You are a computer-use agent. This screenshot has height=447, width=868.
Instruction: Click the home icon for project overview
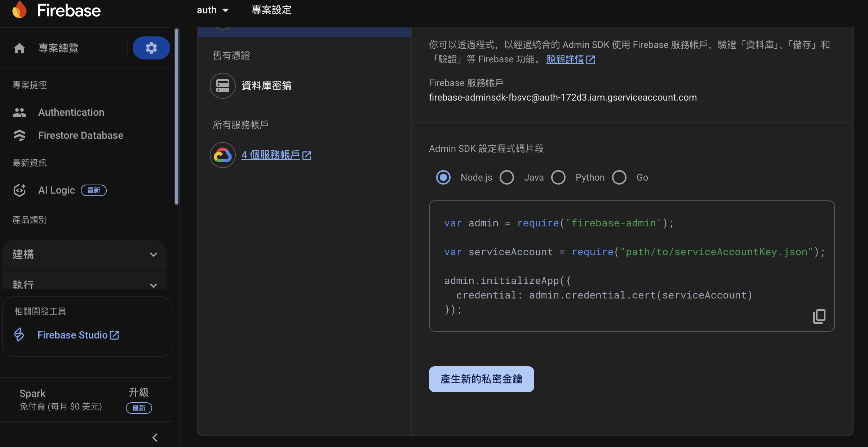19,48
